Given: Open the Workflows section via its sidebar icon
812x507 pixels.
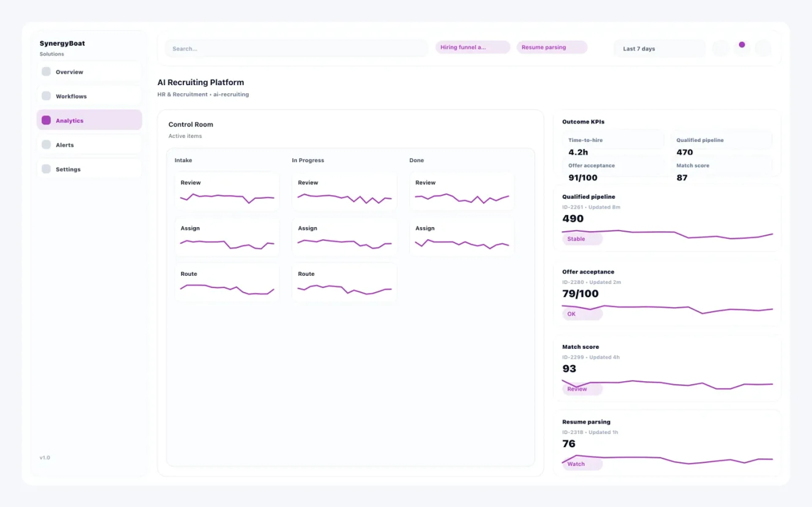Looking at the screenshot, I should point(46,96).
